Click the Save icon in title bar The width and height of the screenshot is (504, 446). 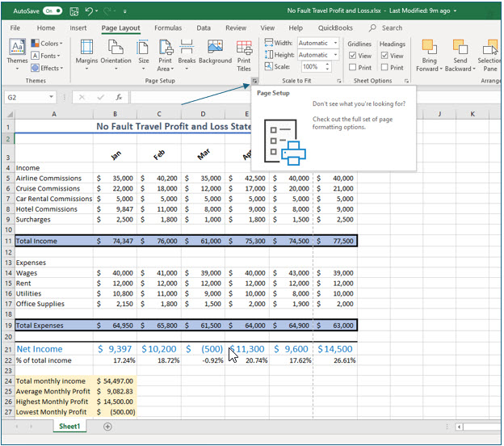pos(74,11)
